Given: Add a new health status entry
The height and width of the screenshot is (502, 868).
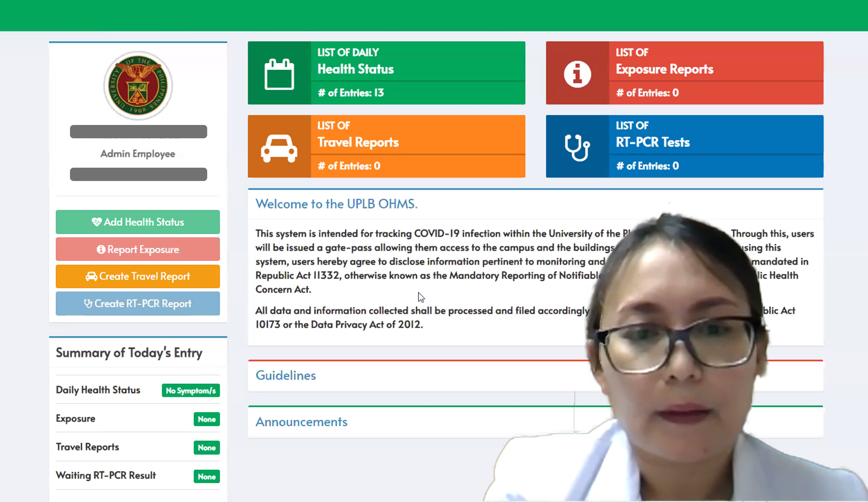Looking at the screenshot, I should click(x=138, y=222).
